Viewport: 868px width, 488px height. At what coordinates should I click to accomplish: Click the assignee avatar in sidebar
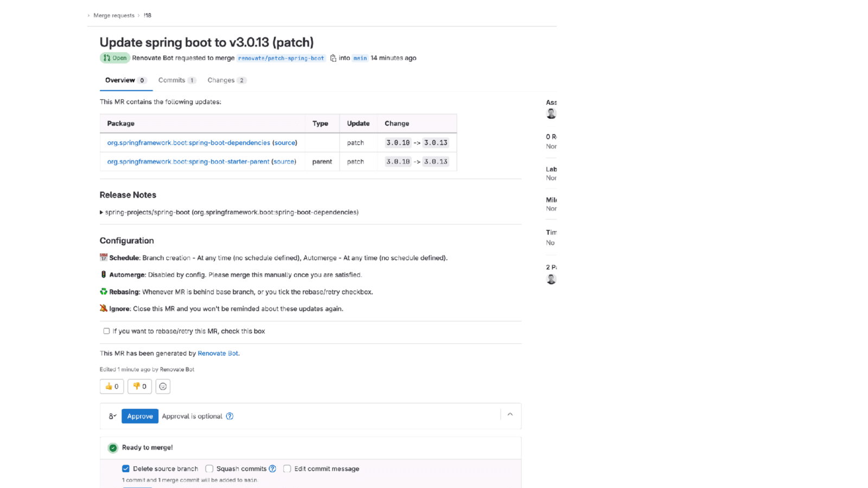click(551, 113)
